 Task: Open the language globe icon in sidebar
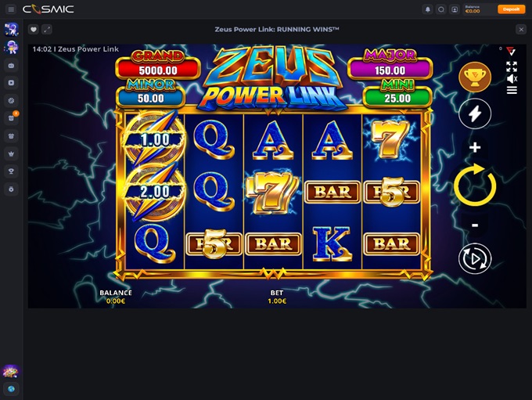point(11,389)
